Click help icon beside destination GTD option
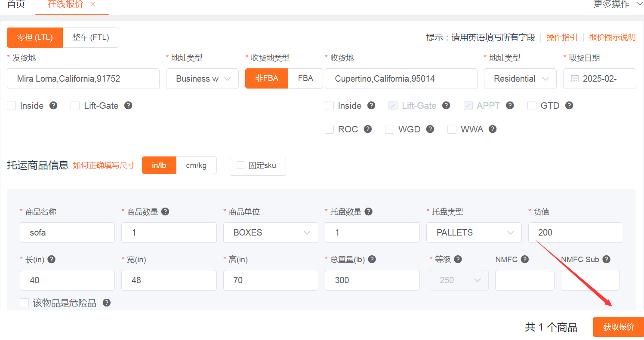This screenshot has width=644, height=340. (x=569, y=106)
